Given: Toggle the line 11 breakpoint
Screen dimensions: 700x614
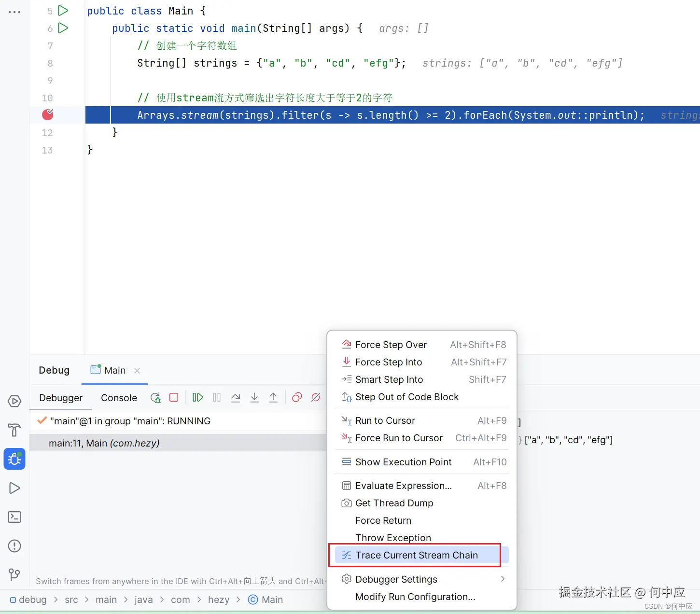Looking at the screenshot, I should click(48, 114).
